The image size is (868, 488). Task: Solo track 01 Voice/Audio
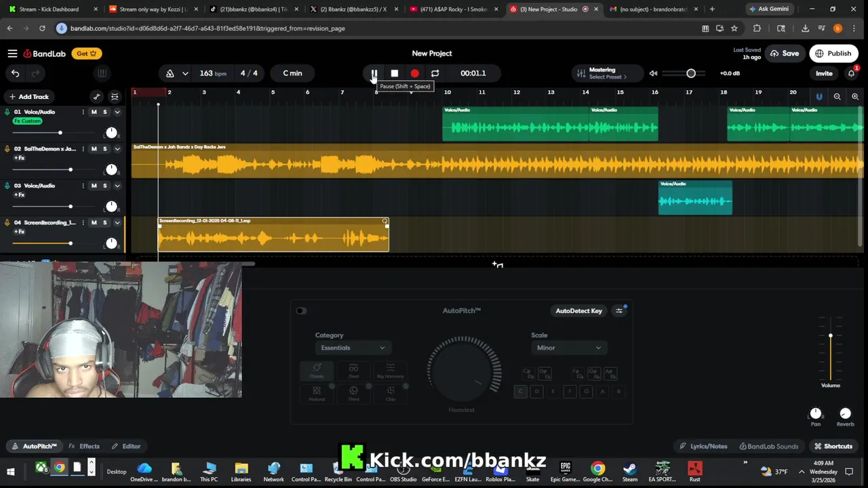pos(104,112)
